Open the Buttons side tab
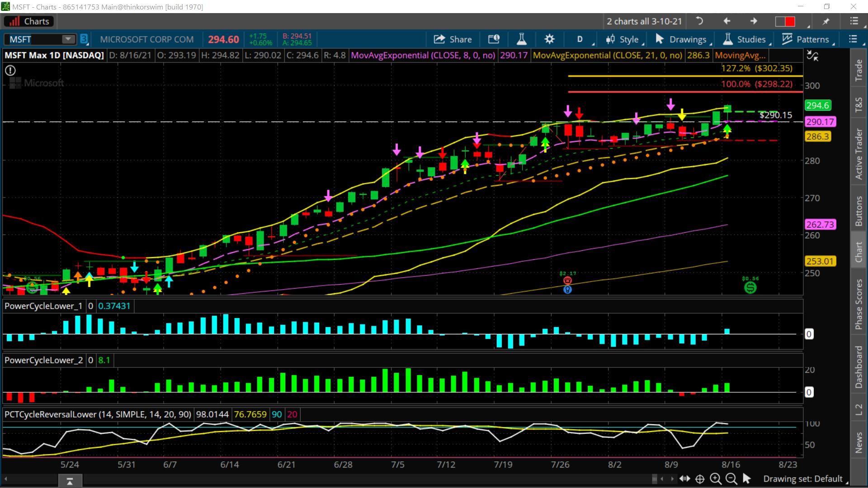 coord(859,211)
